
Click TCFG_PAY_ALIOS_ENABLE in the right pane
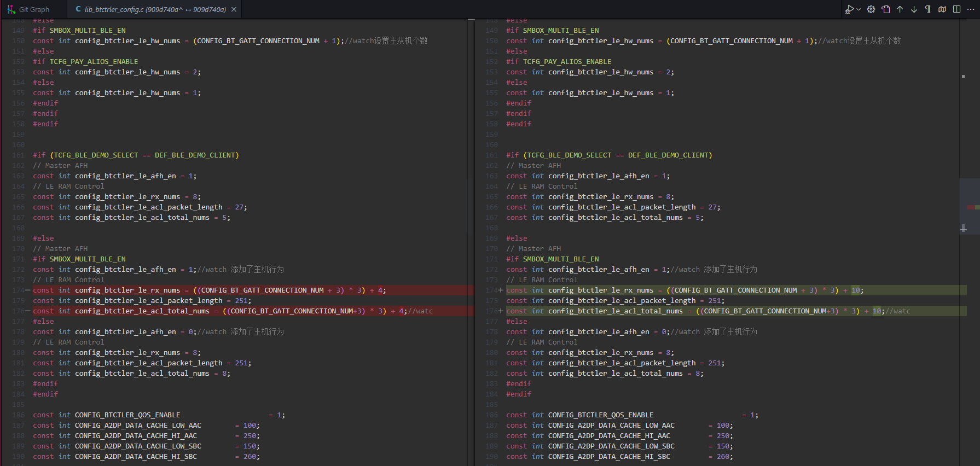pos(567,62)
